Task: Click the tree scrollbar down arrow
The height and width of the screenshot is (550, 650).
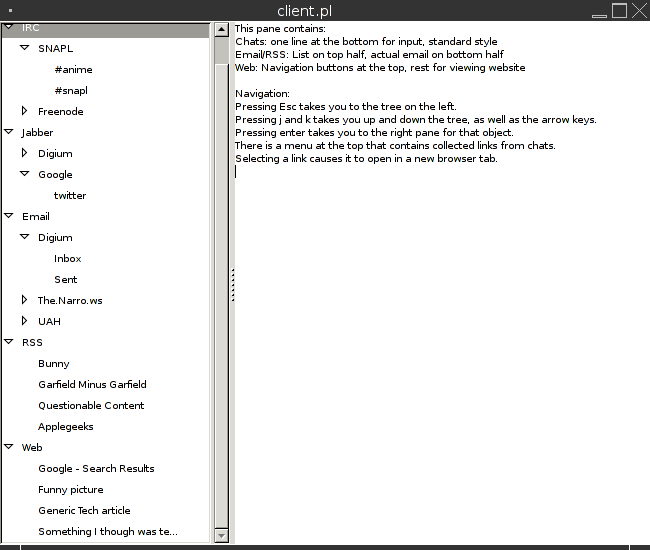Action: (x=222, y=536)
